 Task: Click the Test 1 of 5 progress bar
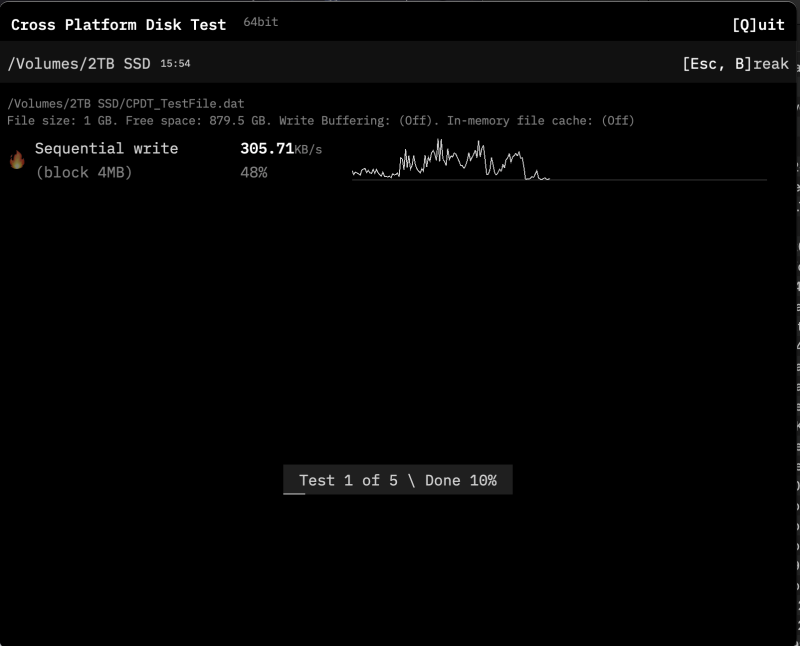point(397,480)
